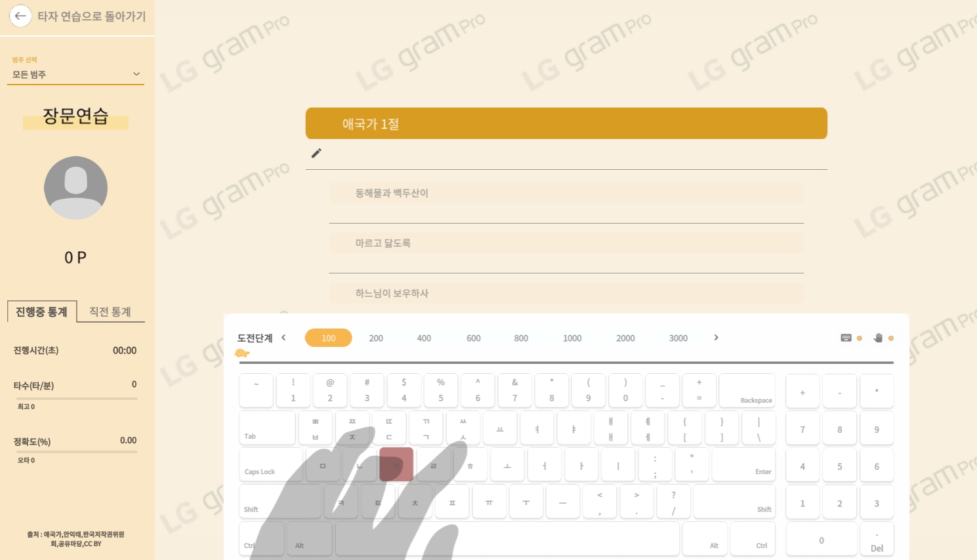Screen dimensions: 977x560
Task: Click the input line under 마르고 닳도록
Action: pyautogui.click(x=566, y=264)
